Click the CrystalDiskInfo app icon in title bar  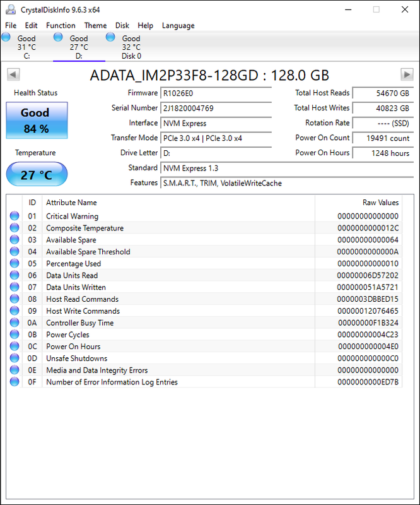point(11,9)
